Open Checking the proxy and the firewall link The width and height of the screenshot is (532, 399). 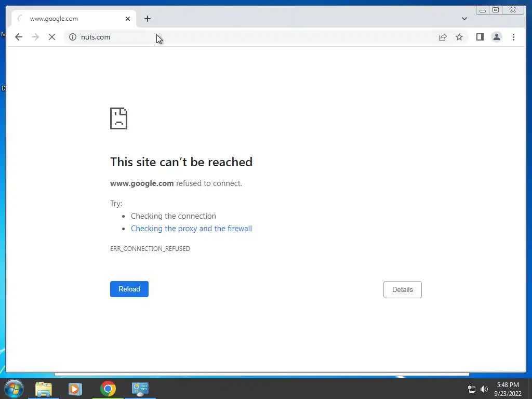click(191, 229)
